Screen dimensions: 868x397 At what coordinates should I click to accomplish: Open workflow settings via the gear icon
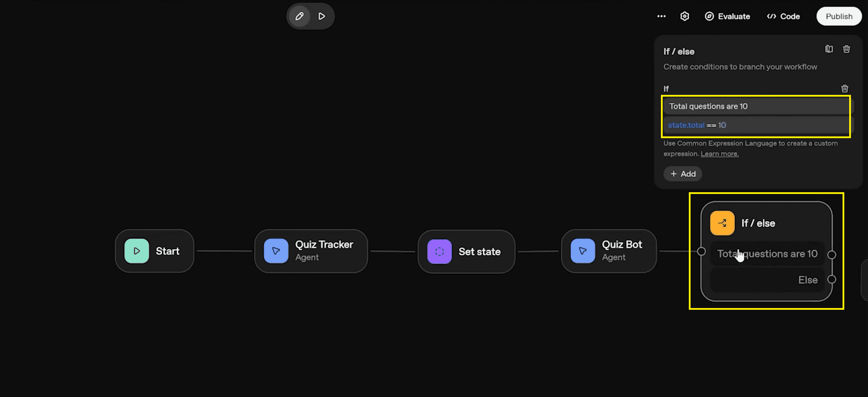point(684,16)
